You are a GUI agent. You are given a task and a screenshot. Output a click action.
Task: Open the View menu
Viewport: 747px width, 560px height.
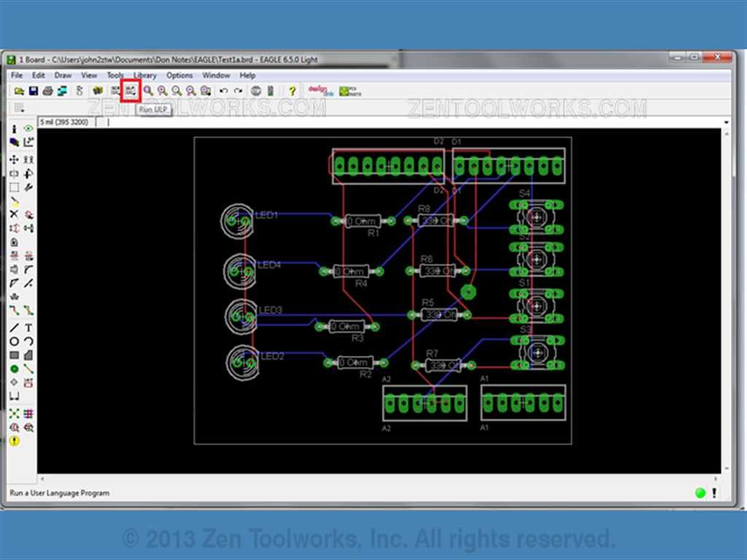[89, 75]
